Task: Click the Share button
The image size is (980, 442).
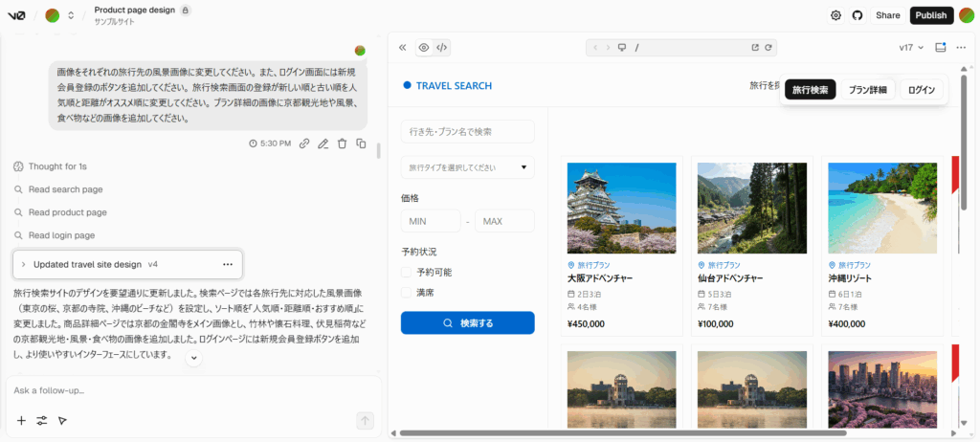Action: coord(887,15)
